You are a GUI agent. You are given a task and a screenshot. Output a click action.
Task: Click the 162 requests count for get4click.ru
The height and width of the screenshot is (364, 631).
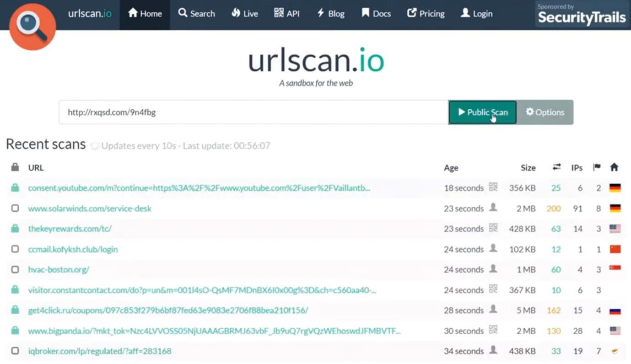(x=554, y=310)
